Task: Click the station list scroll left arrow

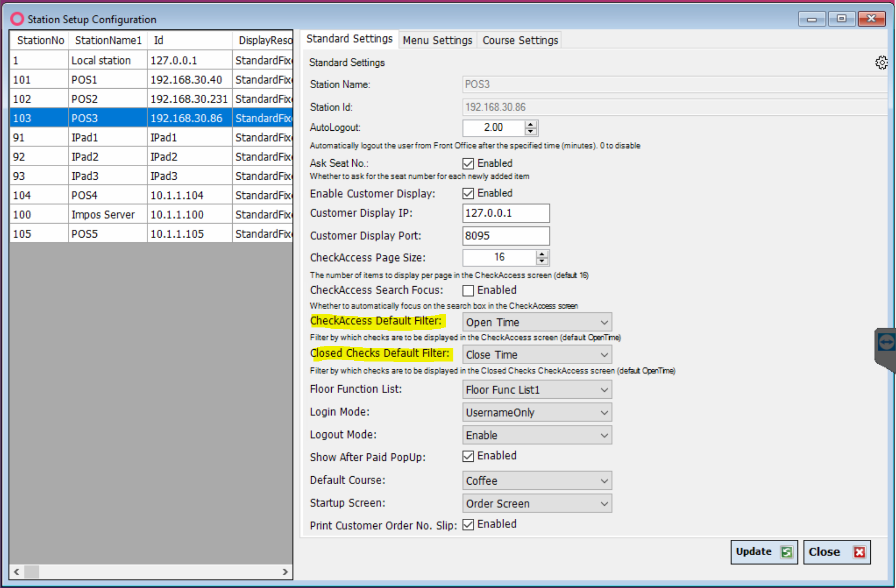Action: point(17,572)
